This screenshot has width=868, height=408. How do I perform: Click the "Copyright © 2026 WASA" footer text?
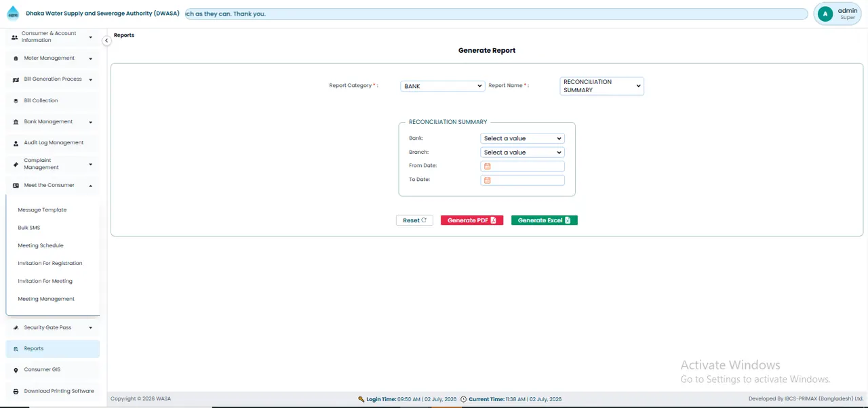[141, 399]
